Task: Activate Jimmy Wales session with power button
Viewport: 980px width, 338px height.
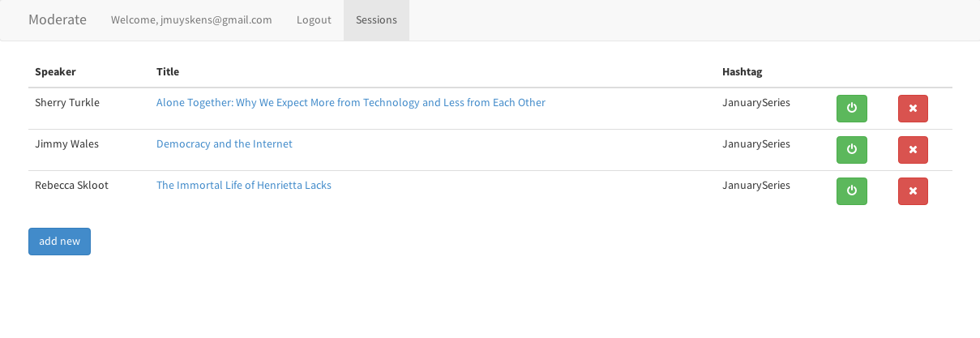Action: (851, 150)
